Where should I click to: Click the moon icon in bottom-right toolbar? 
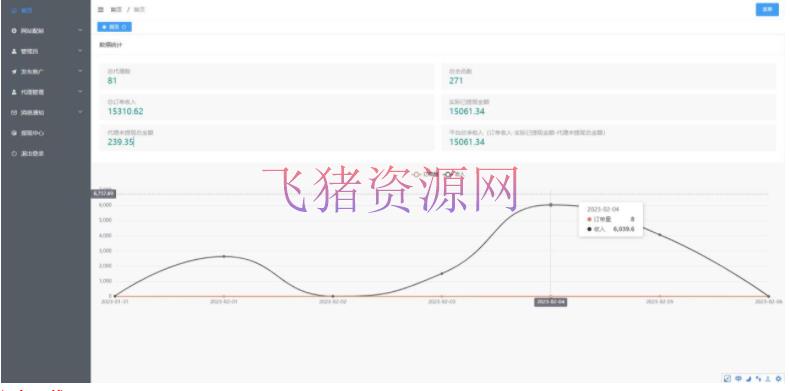click(749, 378)
